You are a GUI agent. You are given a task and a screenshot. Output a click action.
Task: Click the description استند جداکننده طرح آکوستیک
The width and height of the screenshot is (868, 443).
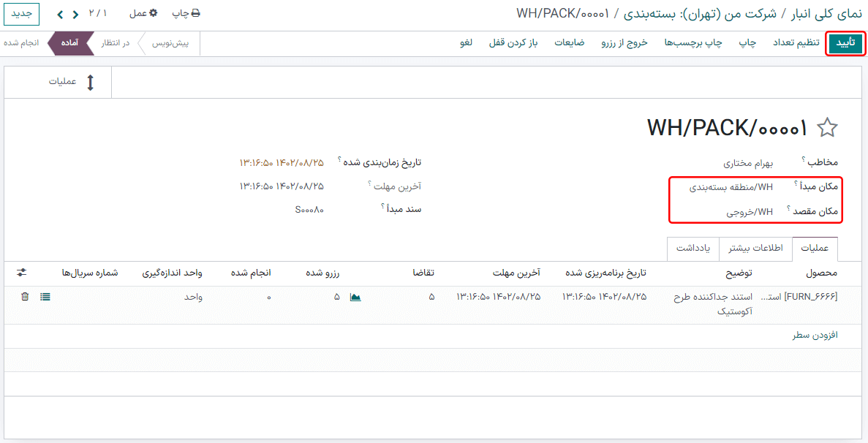[713, 304]
